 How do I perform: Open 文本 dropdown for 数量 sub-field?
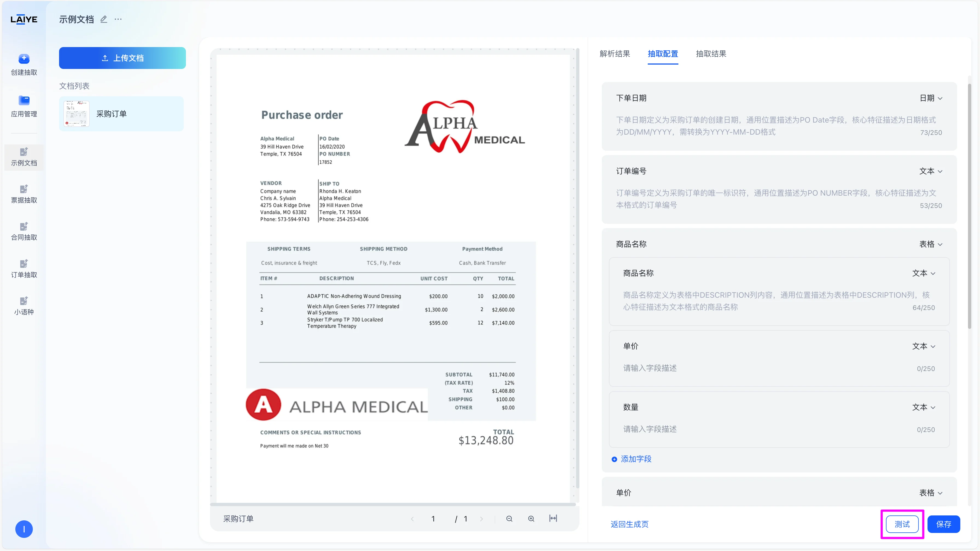[924, 407]
